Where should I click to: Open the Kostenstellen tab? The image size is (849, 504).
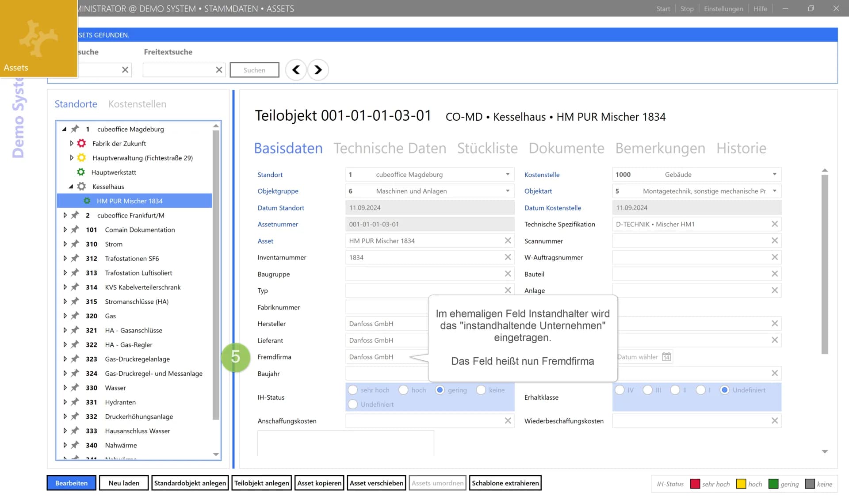137,104
